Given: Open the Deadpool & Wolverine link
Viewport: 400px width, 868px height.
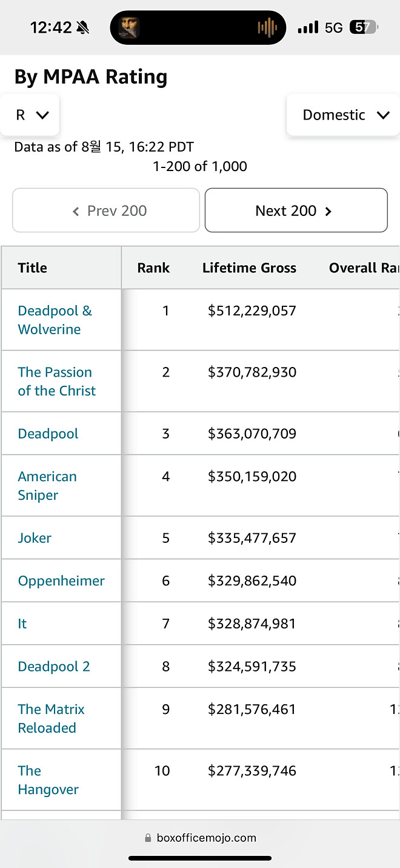Looking at the screenshot, I should pos(55,320).
